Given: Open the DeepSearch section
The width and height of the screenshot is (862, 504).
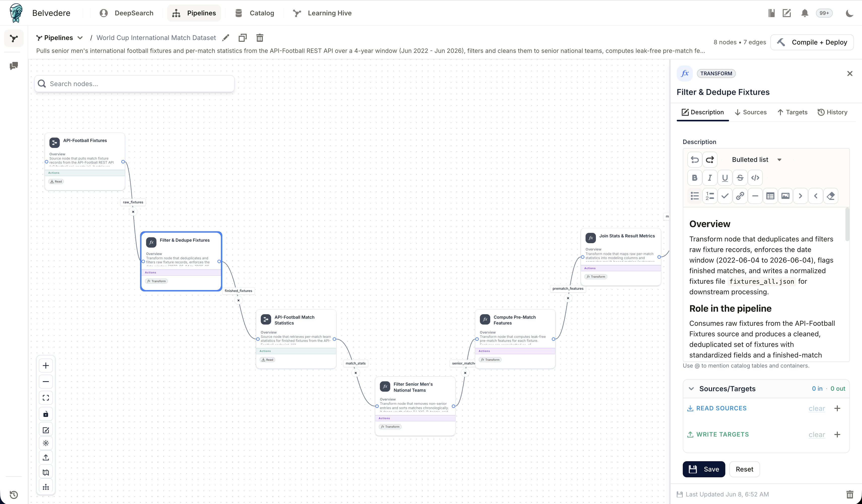Looking at the screenshot, I should 126,13.
